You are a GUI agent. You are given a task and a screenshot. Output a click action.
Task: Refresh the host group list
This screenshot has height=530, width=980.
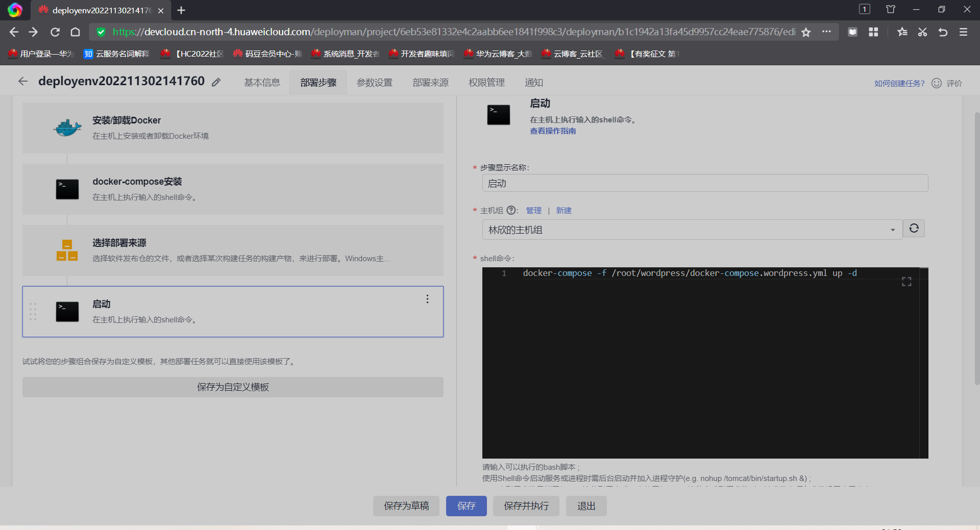(x=914, y=229)
